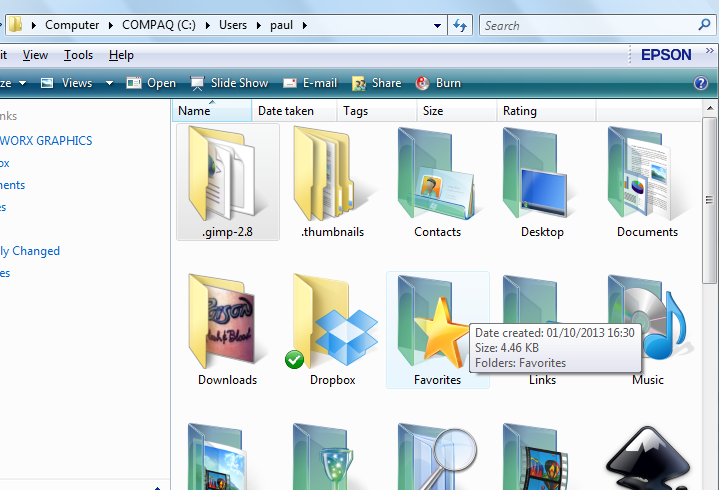Screen dimensions: 719x490
Task: Expand the arrow after COMPAQ (C:) in path
Action: 208,25
